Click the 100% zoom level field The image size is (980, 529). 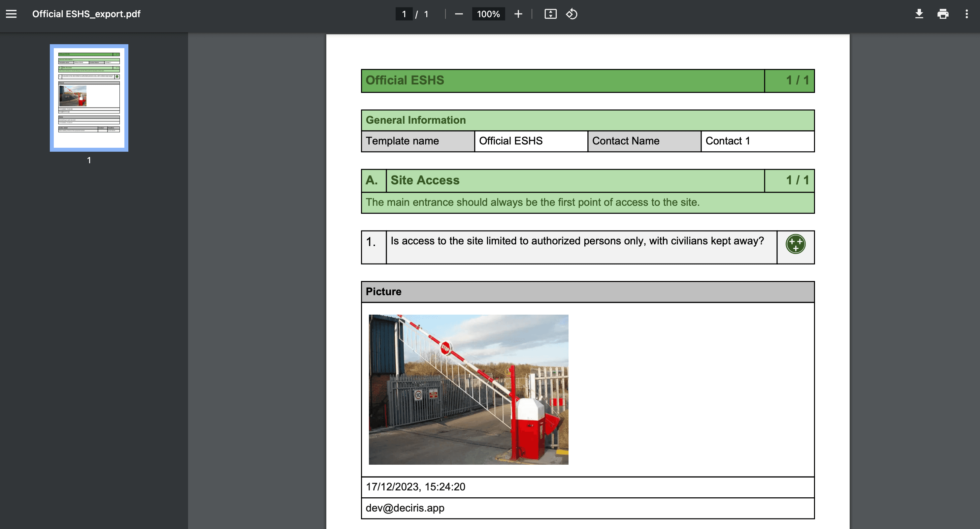(x=488, y=14)
